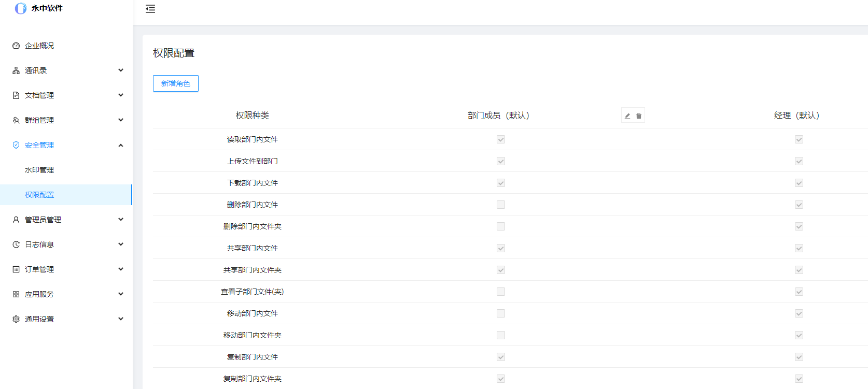Toggle 部门成员 checkbox for 下载部门内文件
Screen dimensions: 868x389
pos(501,183)
